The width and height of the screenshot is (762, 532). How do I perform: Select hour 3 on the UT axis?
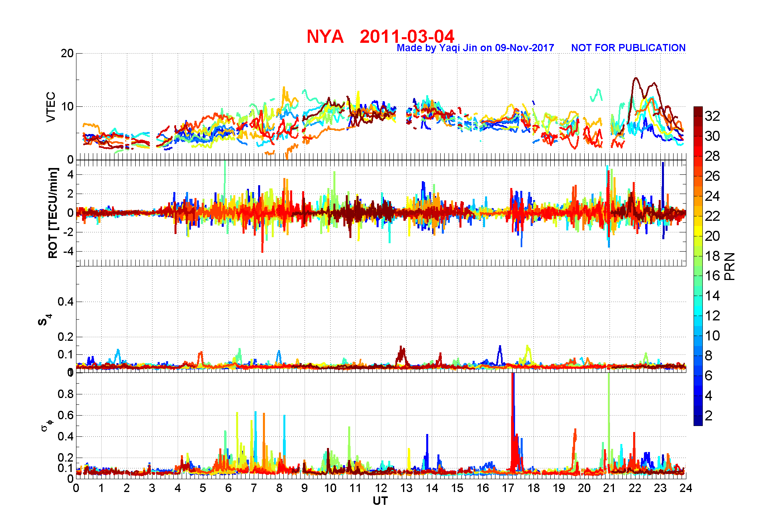point(152,488)
